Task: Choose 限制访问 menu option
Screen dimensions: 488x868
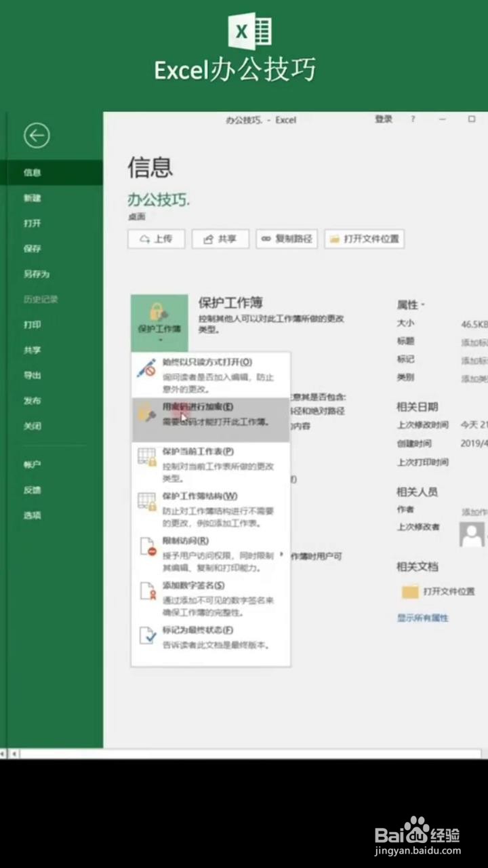Action: 211,554
